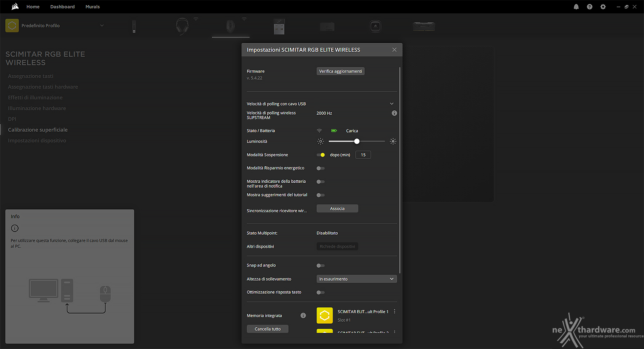
Task: Click the sleep timeout minutes field
Action: coord(363,155)
